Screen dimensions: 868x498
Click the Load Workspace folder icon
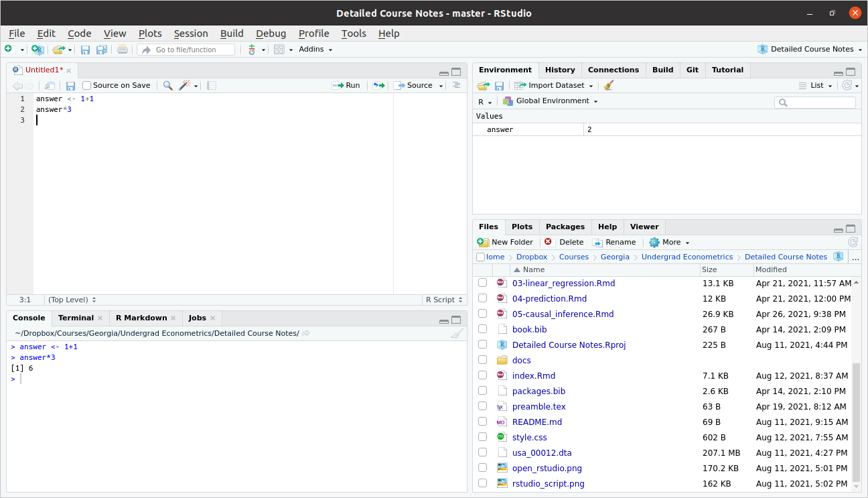tap(484, 86)
